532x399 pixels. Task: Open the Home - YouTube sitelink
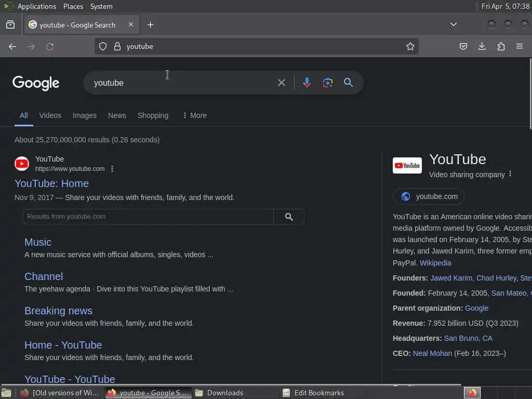(x=63, y=345)
